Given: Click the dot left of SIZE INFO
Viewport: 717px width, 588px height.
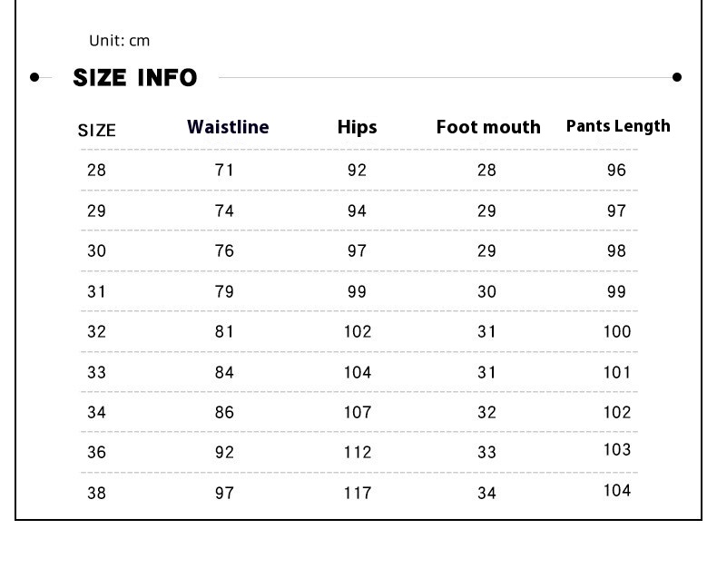Looking at the screenshot, I should point(34,77).
